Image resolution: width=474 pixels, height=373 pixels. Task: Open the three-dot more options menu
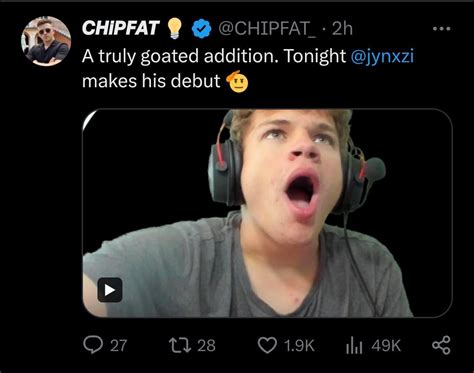442,29
